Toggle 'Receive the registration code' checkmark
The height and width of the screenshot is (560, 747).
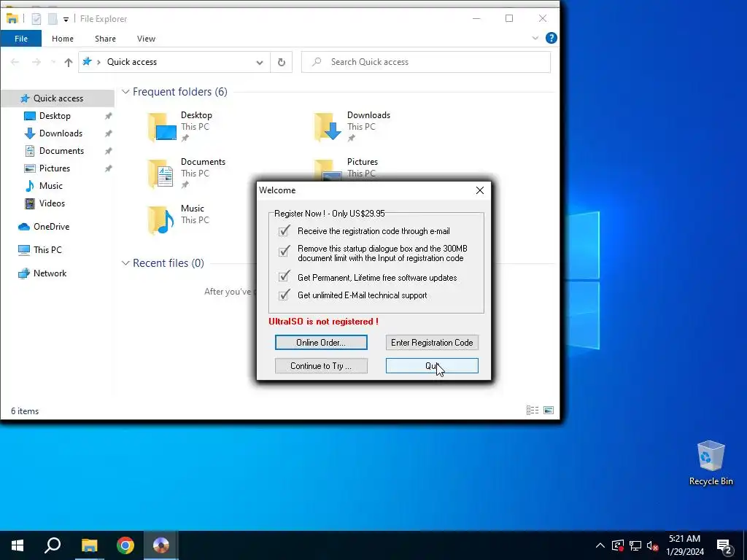tap(285, 231)
